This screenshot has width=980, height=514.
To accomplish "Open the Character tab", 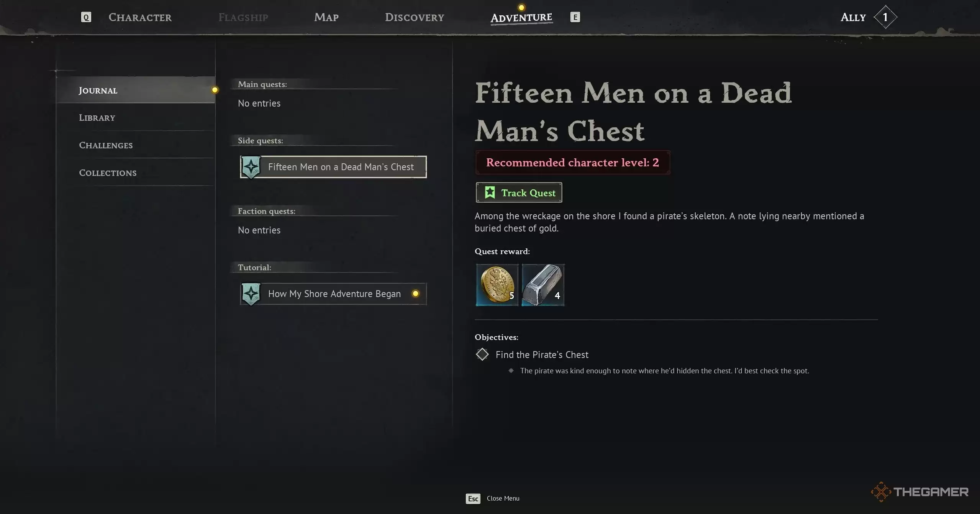I will 140,17.
